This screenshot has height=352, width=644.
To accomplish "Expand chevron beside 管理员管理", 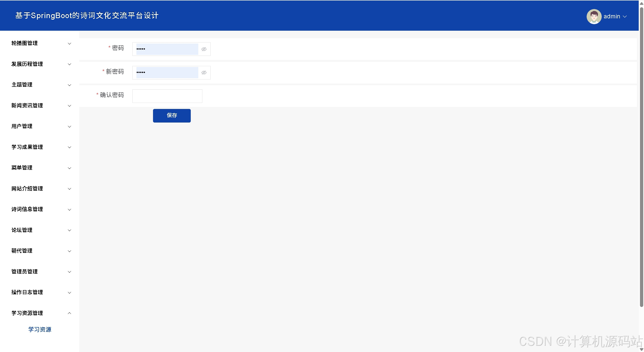I will click(69, 272).
